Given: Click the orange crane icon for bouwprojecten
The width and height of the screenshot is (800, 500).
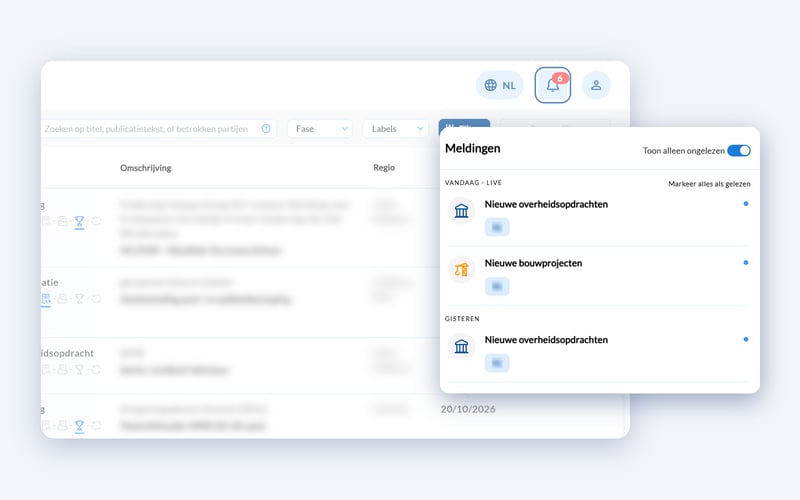Looking at the screenshot, I should coord(461,269).
